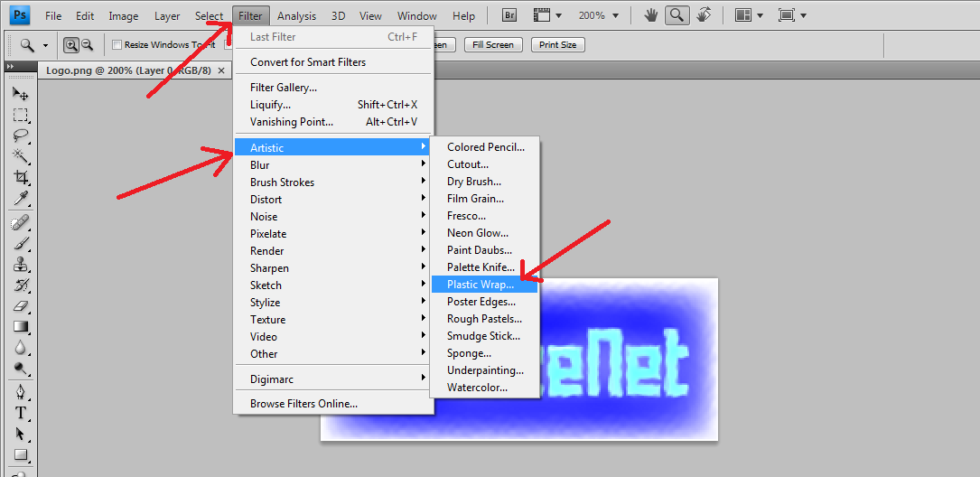Open the Render filter submenu

pos(333,250)
